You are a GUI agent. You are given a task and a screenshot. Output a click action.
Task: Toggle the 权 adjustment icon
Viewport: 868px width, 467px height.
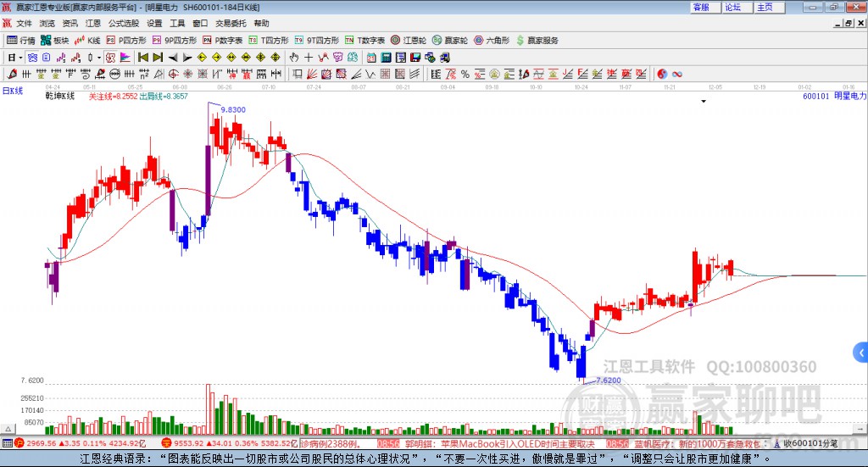pyautogui.click(x=110, y=58)
